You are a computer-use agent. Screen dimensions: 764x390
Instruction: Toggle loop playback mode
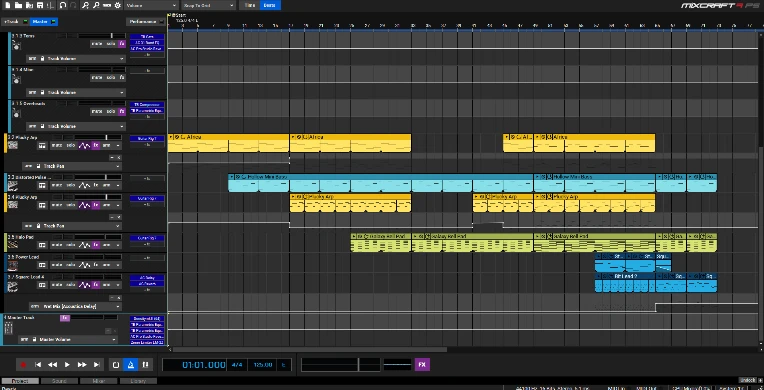pyautogui.click(x=116, y=365)
